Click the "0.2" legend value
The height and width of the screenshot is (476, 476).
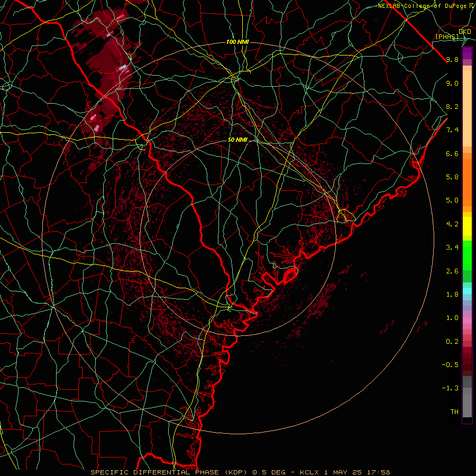(452, 342)
